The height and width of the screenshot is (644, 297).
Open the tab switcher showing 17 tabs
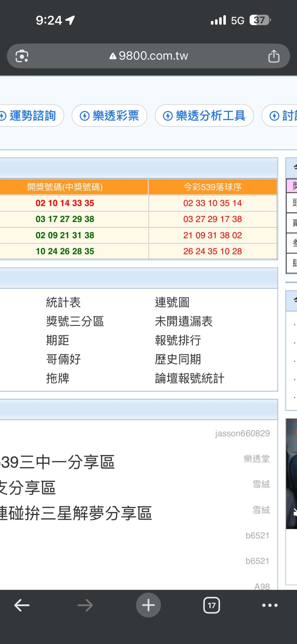pos(211,605)
